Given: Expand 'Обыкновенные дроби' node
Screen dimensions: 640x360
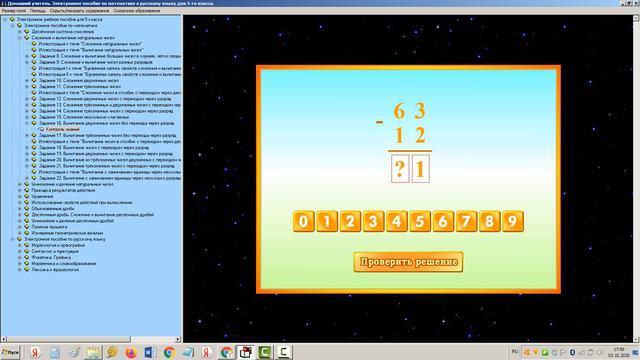Looking at the screenshot, I should coord(20,209).
